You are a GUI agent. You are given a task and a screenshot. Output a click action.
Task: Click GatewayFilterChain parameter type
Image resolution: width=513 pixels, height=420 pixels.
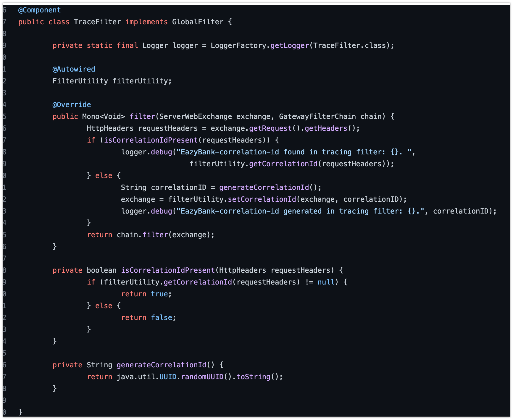(x=317, y=117)
